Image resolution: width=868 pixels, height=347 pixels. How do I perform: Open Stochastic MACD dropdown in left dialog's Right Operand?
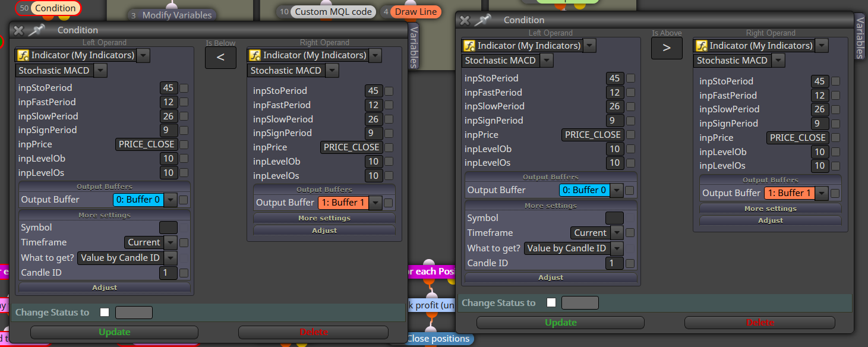pos(333,71)
